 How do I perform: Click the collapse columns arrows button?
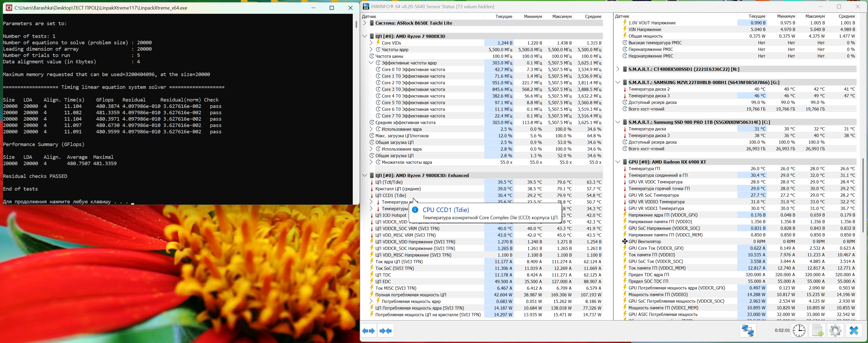pyautogui.click(x=385, y=331)
